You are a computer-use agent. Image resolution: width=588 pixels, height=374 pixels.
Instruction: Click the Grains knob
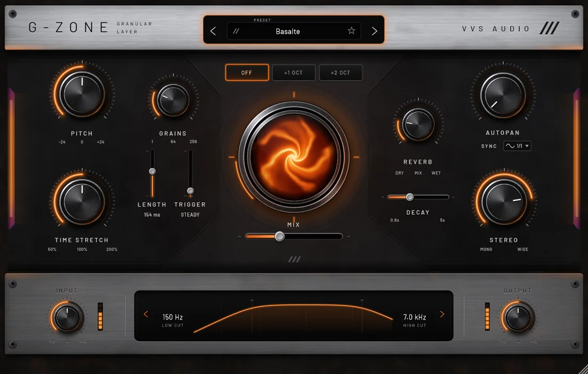click(173, 100)
